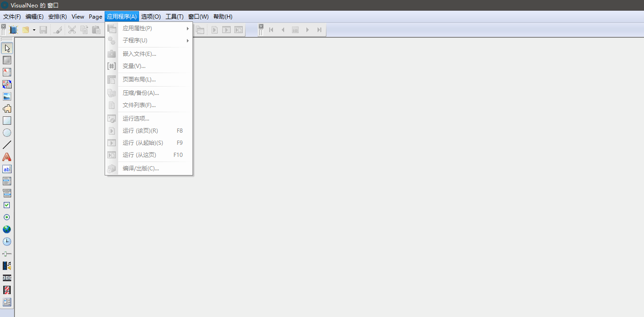The image size is (644, 317).
Task: Click the go-to-page icon in navigation bar
Action: (x=295, y=30)
